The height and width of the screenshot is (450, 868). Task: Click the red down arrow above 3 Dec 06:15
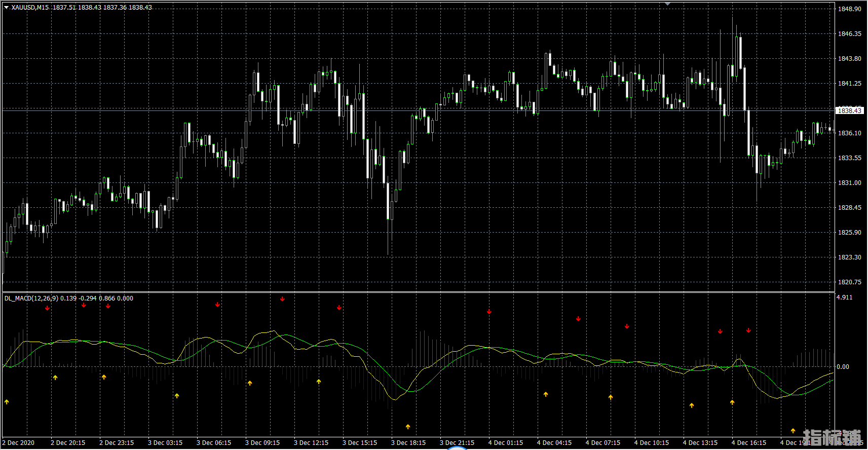tap(217, 305)
